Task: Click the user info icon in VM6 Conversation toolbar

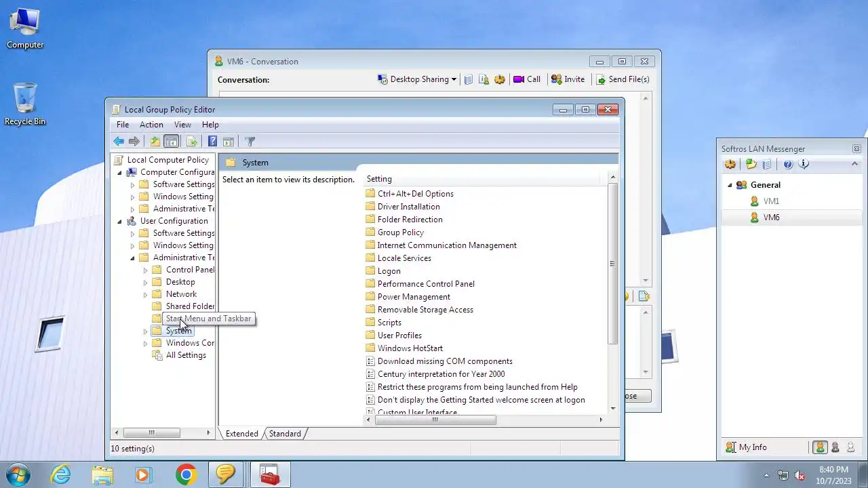Action: point(484,79)
